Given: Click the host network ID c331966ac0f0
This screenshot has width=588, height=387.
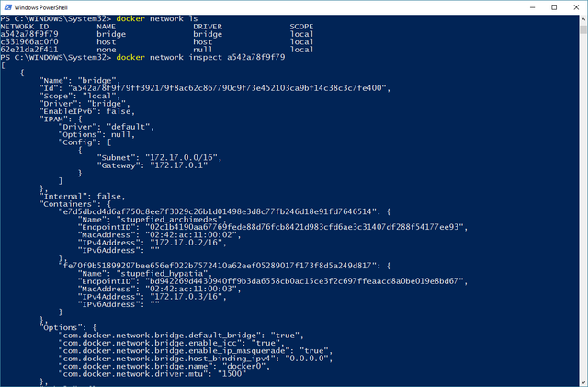Looking at the screenshot, I should 30,41.
